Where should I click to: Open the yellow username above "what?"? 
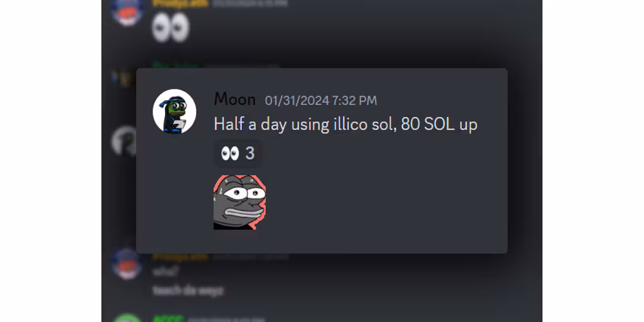click(x=180, y=256)
